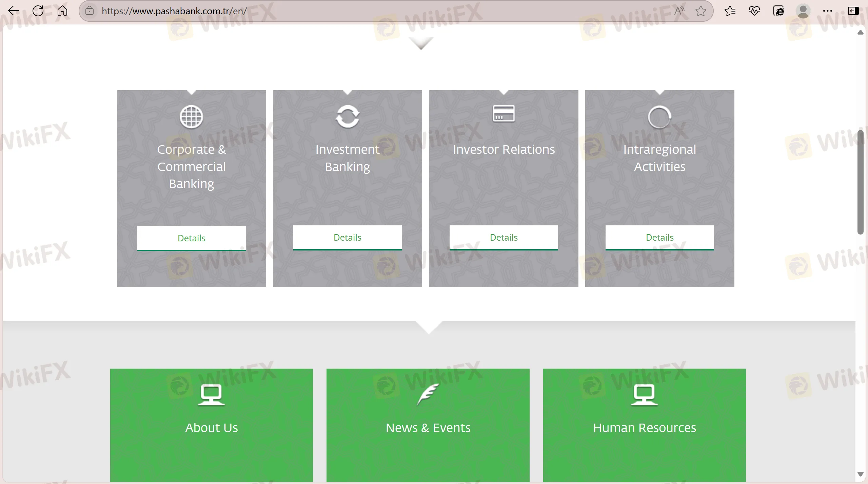Screen dimensions: 868x484
Task: Open the favorites list icon
Action: coord(730,11)
